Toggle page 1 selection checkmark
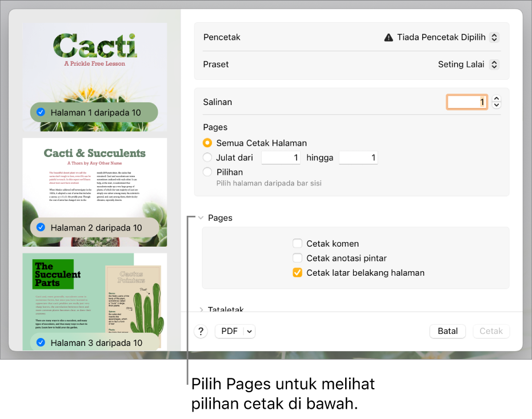532x419 pixels. pyautogui.click(x=41, y=112)
